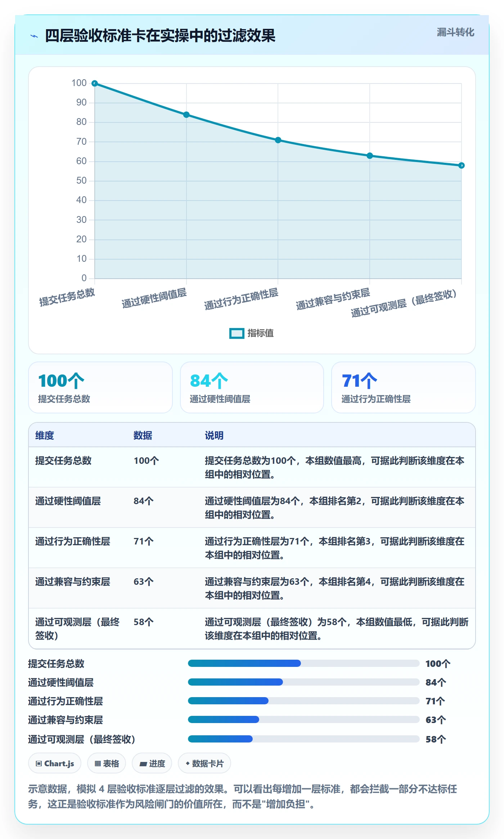504x839 pixels.
Task: Click the 指标值 legend label
Action: pyautogui.click(x=261, y=333)
